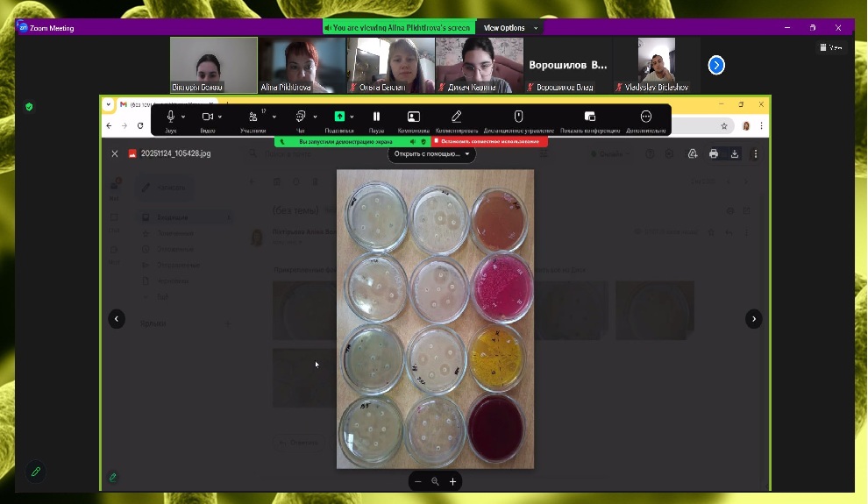Image resolution: width=868 pixels, height=504 pixels.
Task: Click the remote control mouse icon
Action: pos(518,116)
